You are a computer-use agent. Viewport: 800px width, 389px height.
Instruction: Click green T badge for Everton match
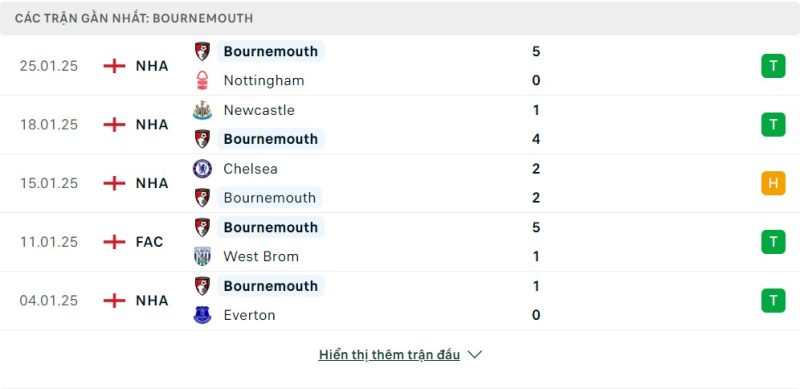(x=773, y=300)
